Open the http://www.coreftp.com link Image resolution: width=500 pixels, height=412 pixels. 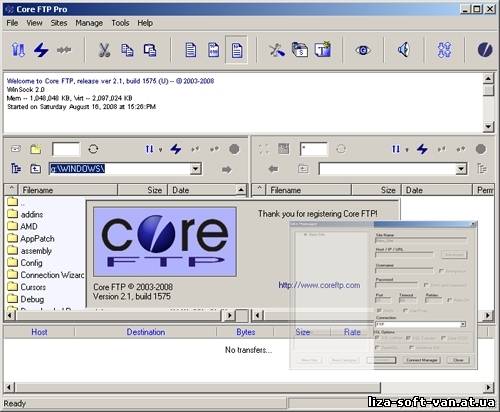pyautogui.click(x=319, y=285)
